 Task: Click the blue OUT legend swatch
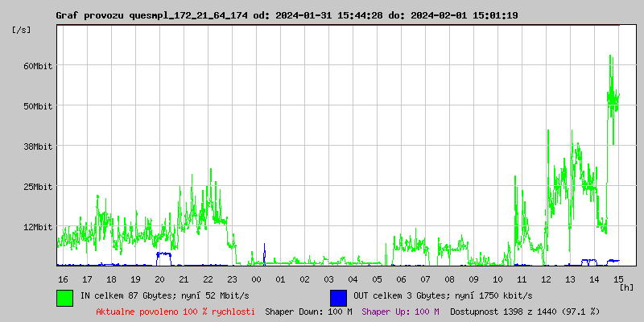[338, 297]
